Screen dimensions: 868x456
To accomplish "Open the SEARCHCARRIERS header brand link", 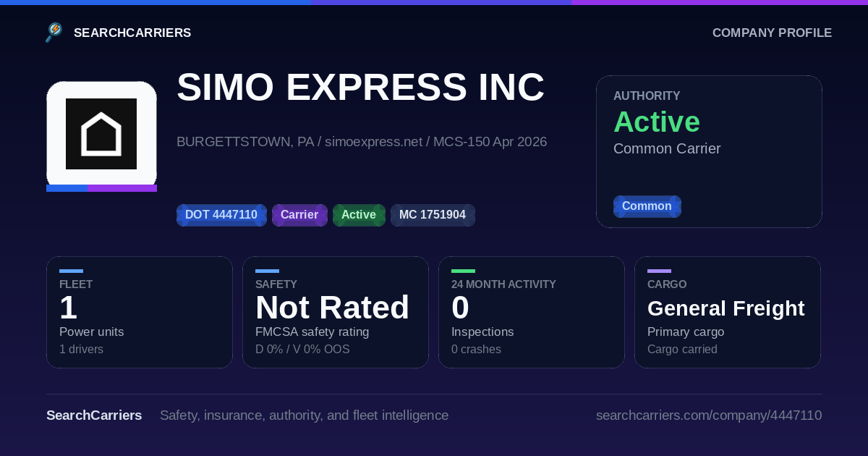I will click(x=132, y=33).
